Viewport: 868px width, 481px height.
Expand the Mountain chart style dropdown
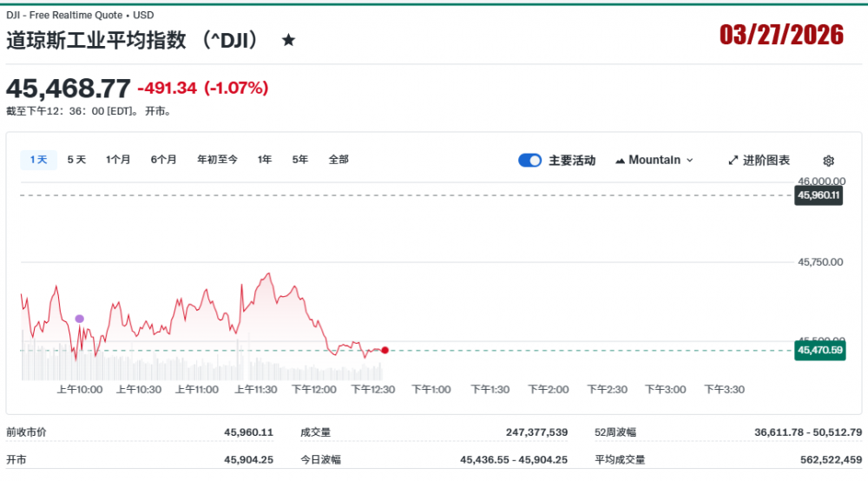(x=689, y=161)
